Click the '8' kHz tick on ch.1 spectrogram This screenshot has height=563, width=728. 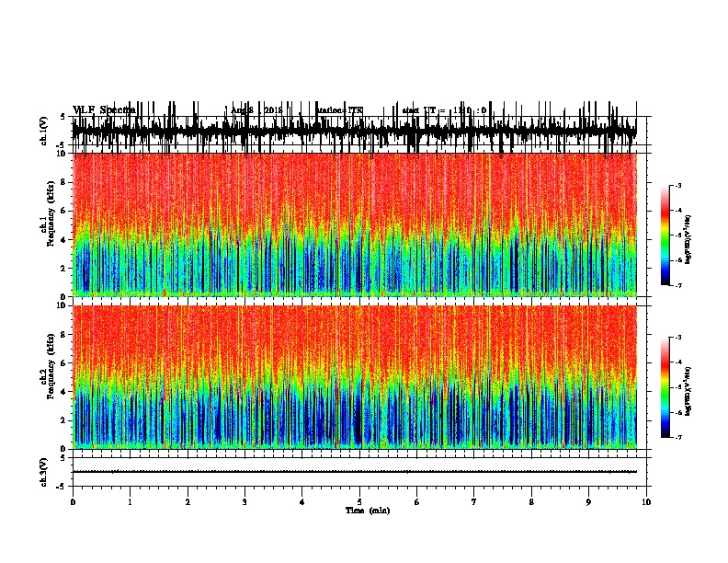[64, 182]
